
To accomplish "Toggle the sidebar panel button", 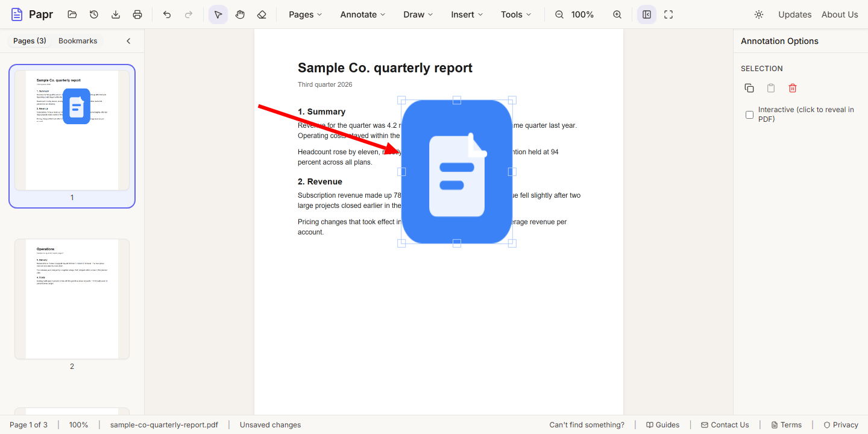I will click(647, 14).
